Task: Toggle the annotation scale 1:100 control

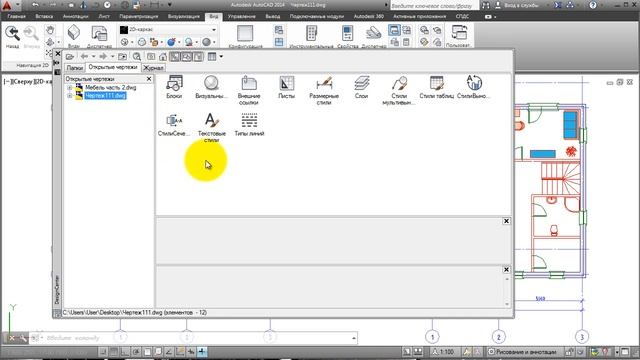Action: (444, 351)
